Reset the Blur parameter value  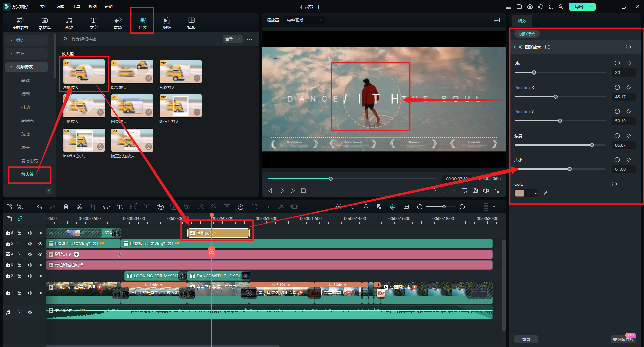tap(617, 63)
